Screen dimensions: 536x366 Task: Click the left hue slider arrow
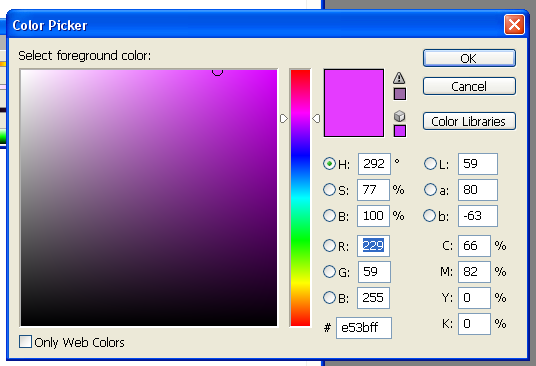click(284, 119)
